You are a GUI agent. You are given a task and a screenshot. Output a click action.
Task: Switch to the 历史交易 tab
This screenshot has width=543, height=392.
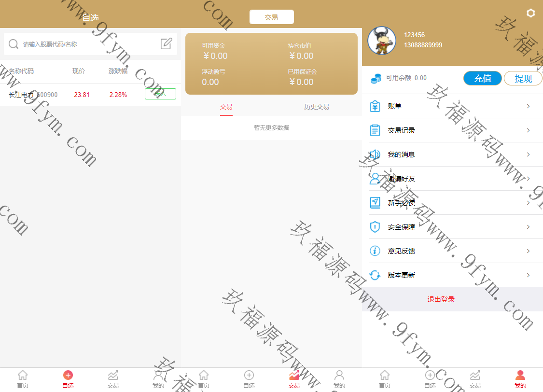coord(317,107)
